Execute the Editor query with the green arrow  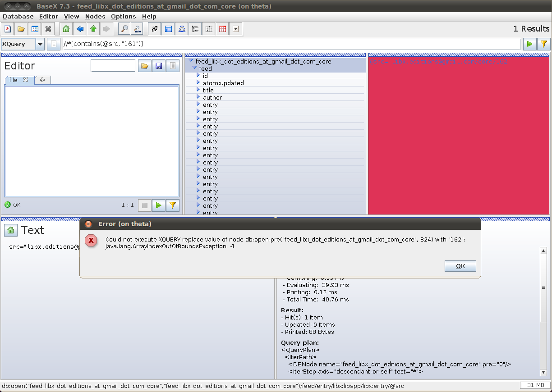pyautogui.click(x=158, y=205)
